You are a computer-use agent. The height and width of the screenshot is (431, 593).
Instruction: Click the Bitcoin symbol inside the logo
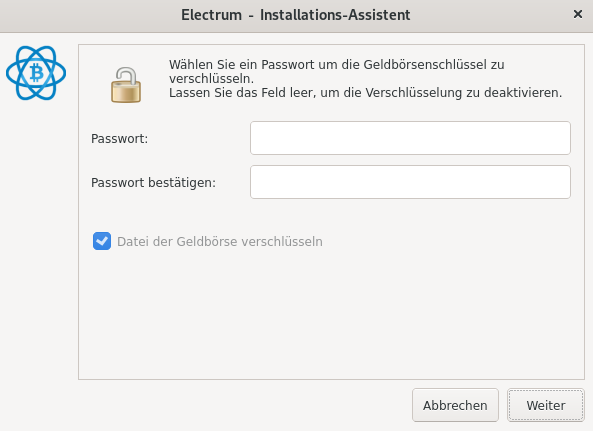click(x=37, y=73)
